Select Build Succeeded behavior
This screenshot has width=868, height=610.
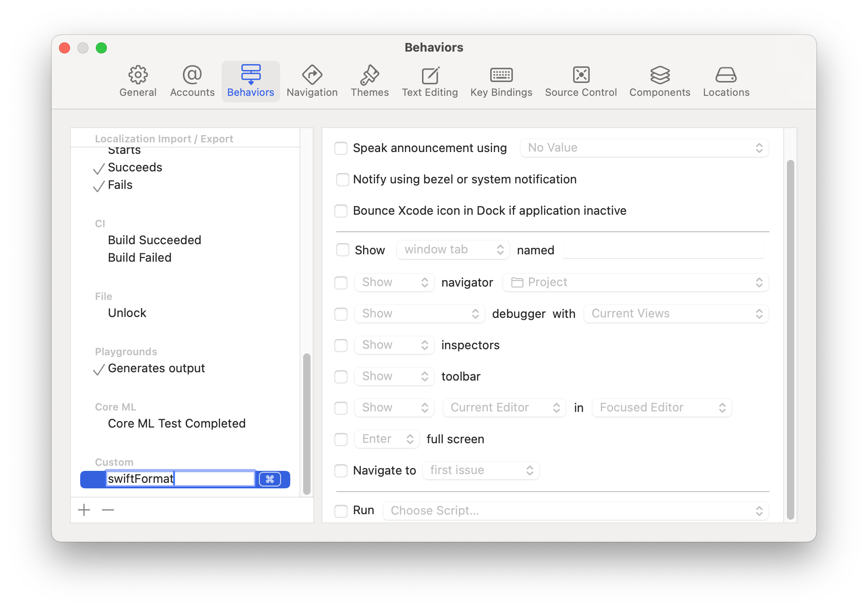154,240
